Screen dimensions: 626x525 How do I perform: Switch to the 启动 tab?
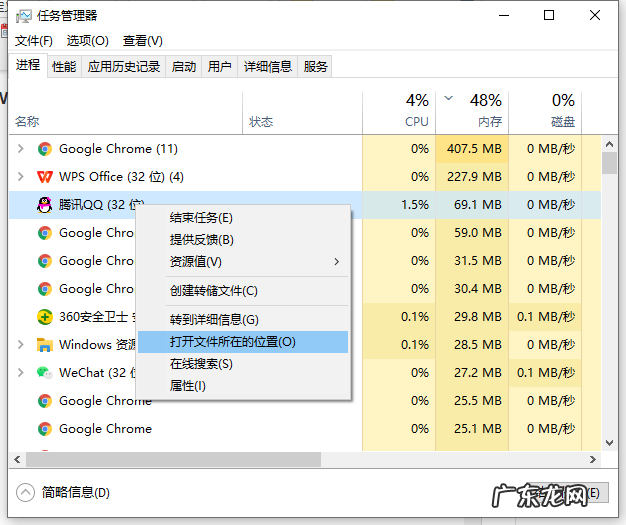point(184,66)
